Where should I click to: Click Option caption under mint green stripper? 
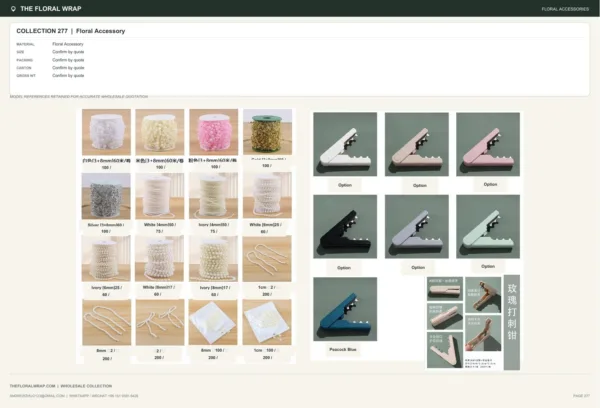pyautogui.click(x=488, y=266)
